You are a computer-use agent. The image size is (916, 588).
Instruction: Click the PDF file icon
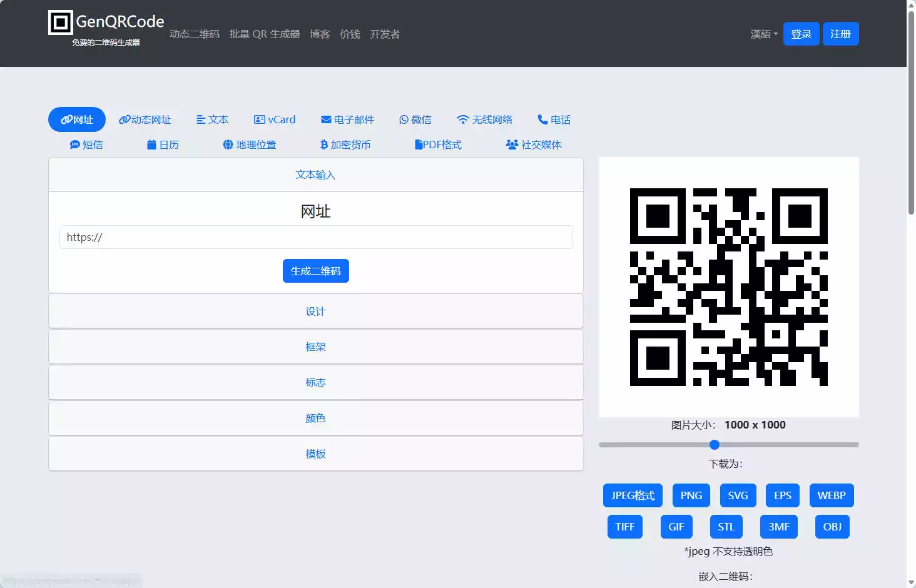(419, 144)
